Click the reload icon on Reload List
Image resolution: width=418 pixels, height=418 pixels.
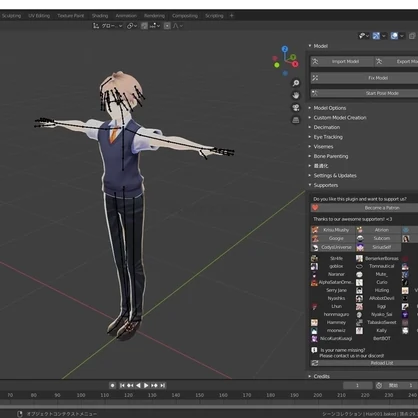(x=315, y=363)
